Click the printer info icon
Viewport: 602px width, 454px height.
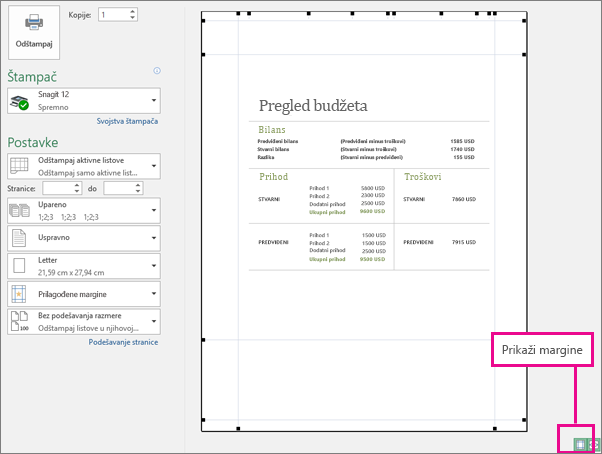157,71
